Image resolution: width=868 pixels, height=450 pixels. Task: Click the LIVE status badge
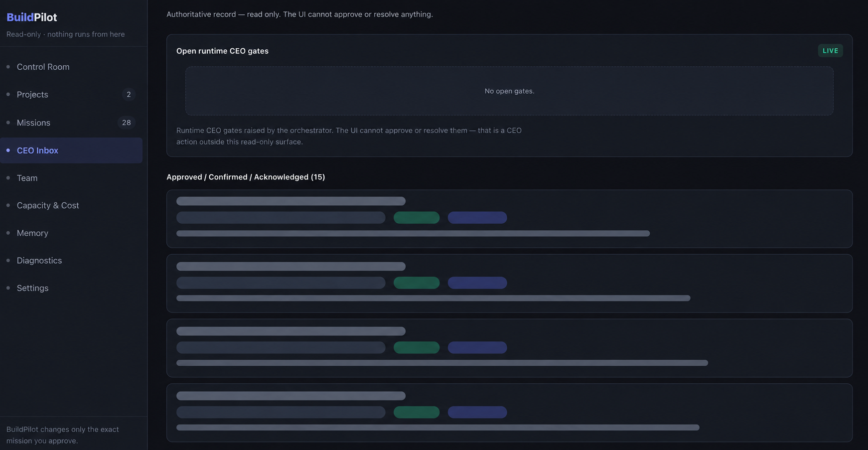coord(830,51)
